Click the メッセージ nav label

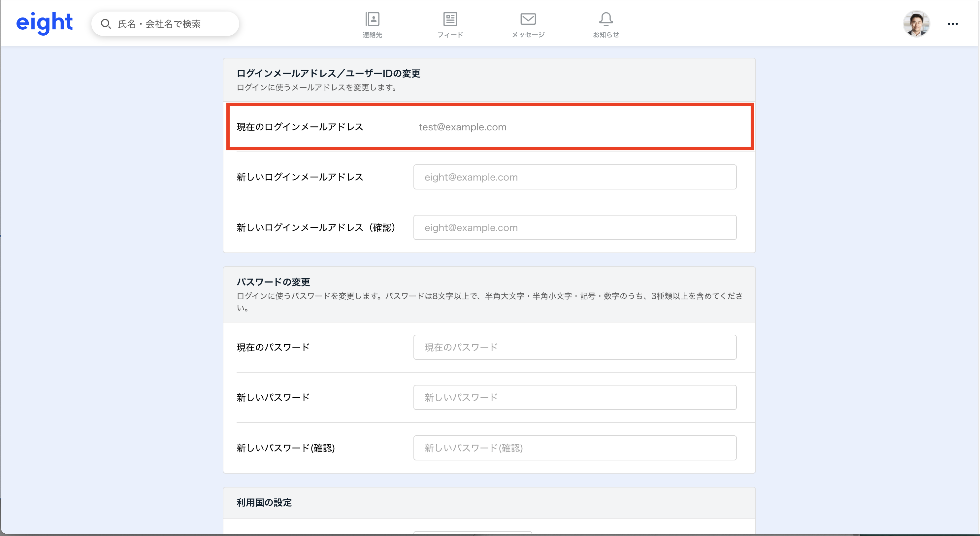[528, 35]
